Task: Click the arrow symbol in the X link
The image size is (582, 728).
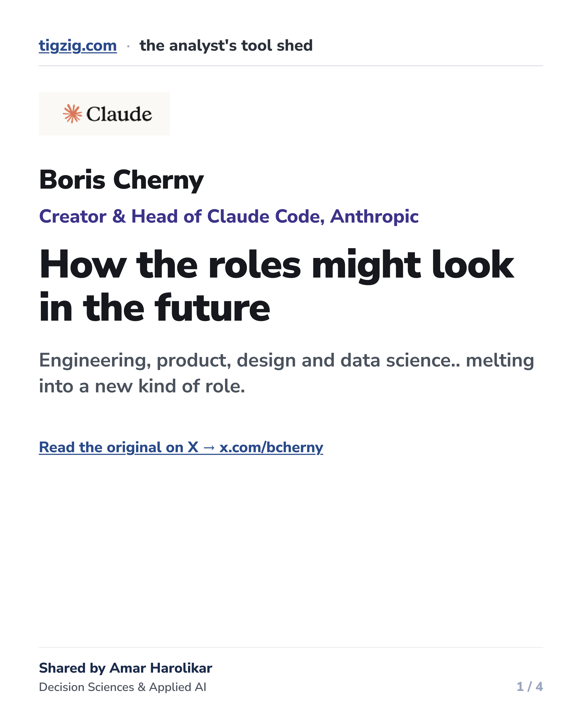Action: click(209, 448)
